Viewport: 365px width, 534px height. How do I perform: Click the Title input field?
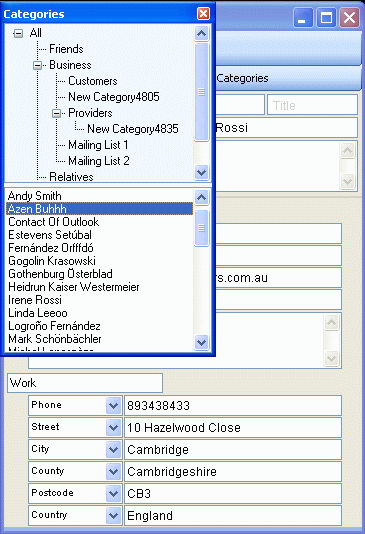click(313, 105)
